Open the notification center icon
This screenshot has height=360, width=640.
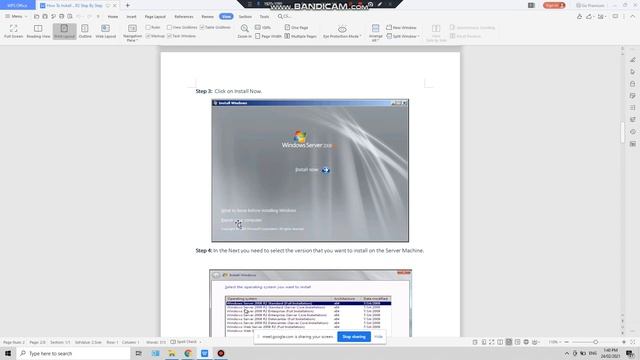pos(631,353)
